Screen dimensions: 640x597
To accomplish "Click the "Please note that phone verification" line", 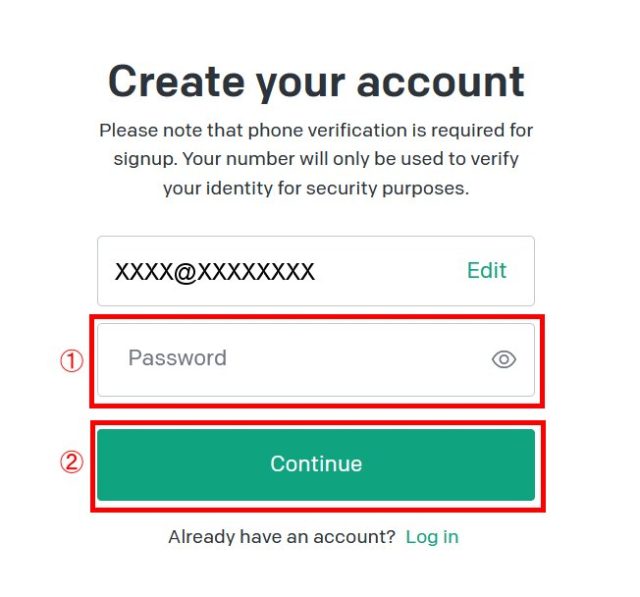I will [316, 131].
